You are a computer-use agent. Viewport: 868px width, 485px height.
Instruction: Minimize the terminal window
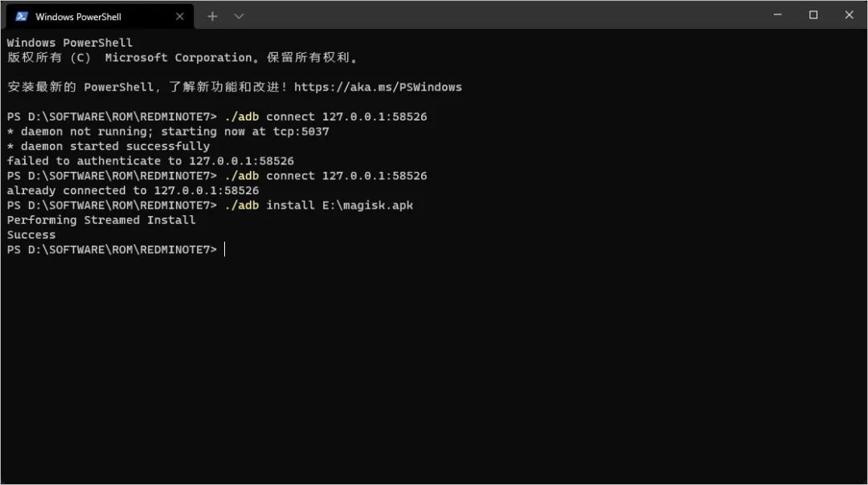[777, 15]
